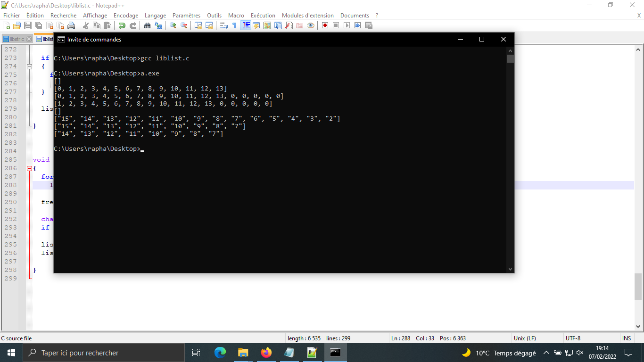This screenshot has height=362, width=644.
Task: Zoom out using the toolbar magnifier
Action: (x=184, y=25)
